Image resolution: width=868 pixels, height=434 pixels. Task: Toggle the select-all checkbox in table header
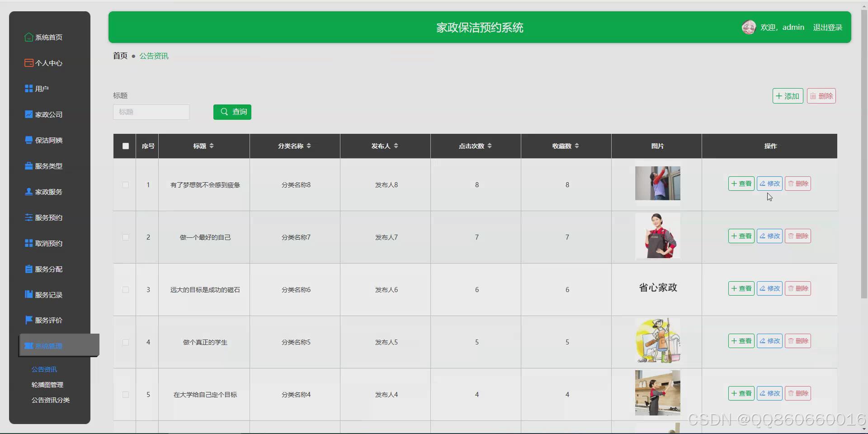126,146
